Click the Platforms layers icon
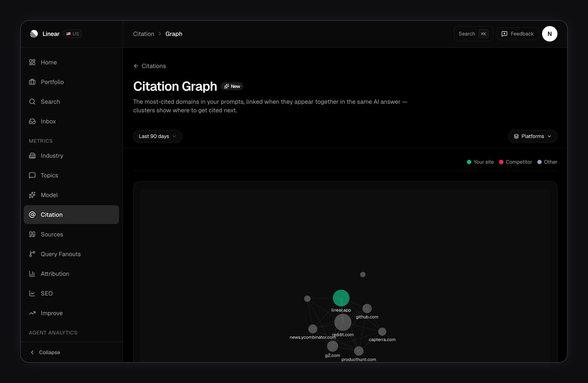The image size is (588, 383). click(516, 136)
